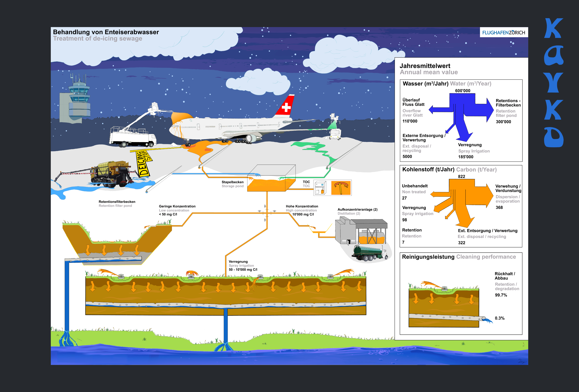Click the 'Retentionsfilterbecken' label

coord(117,202)
